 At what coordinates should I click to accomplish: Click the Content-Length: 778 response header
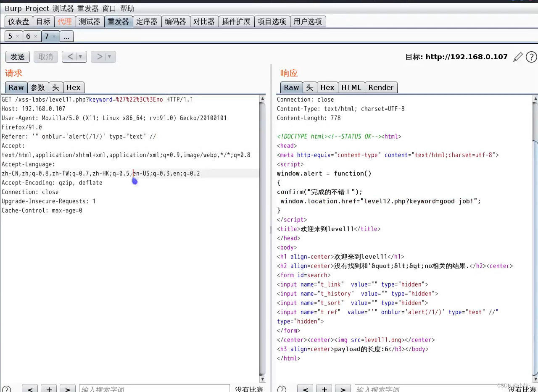[x=309, y=118]
